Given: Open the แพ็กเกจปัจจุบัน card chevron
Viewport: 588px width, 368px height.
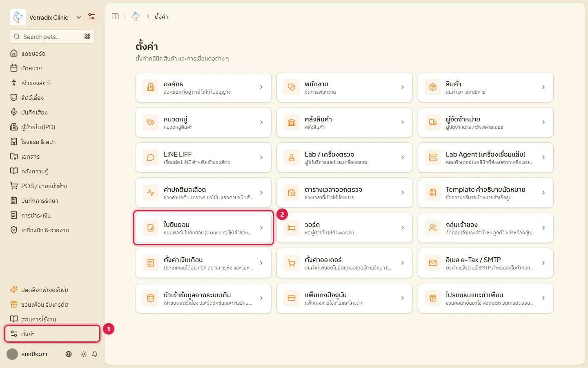Looking at the screenshot, I should (403, 298).
